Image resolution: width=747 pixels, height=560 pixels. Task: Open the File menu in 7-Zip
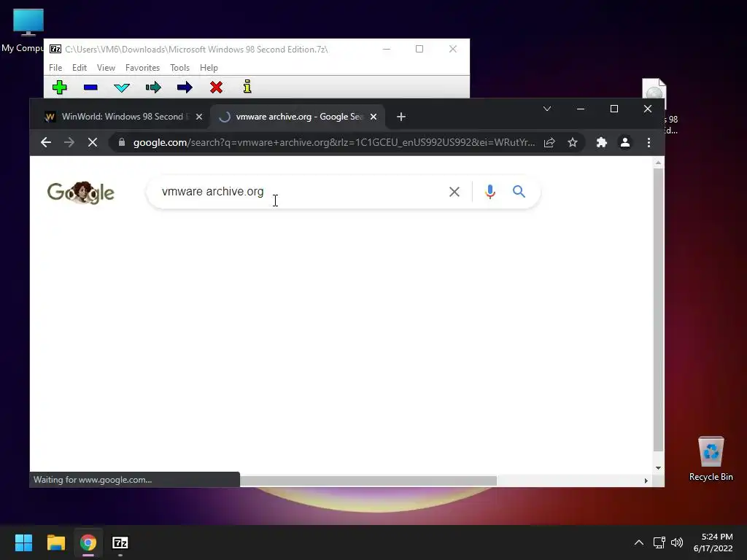[55, 68]
